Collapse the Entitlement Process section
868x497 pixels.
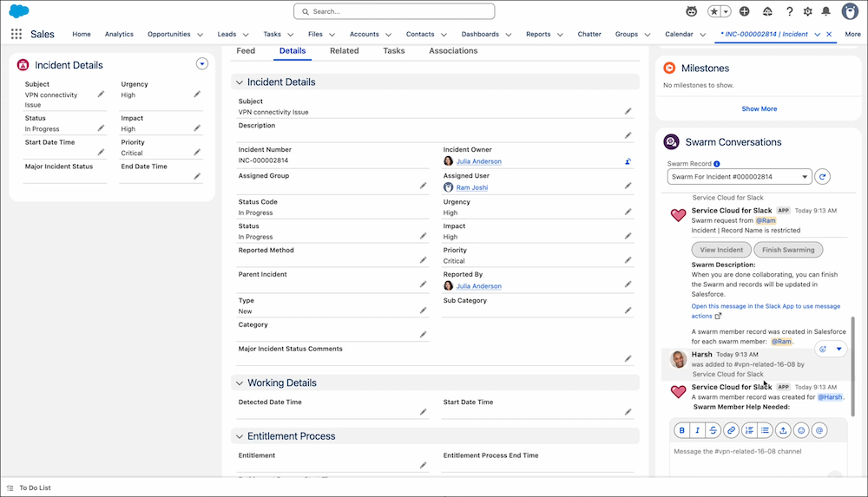tap(240, 436)
